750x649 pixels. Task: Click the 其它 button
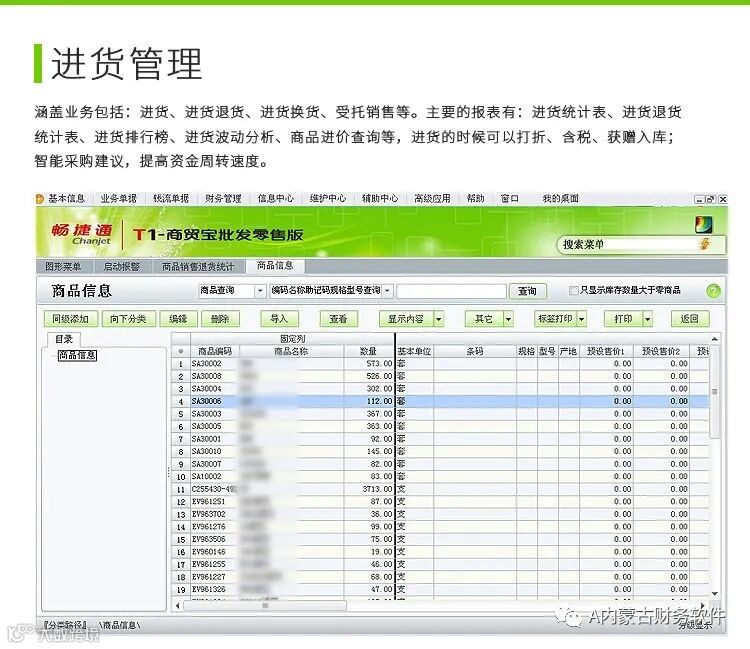click(x=484, y=319)
